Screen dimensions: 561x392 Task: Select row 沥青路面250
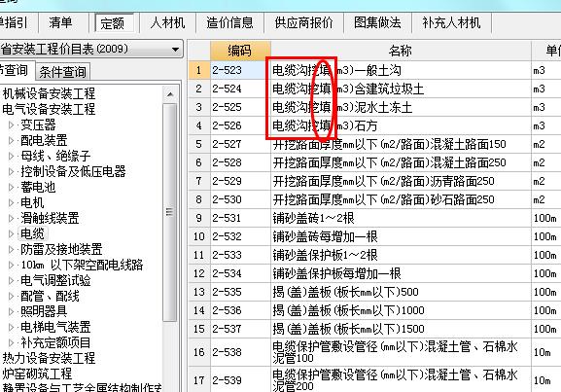click(401, 182)
